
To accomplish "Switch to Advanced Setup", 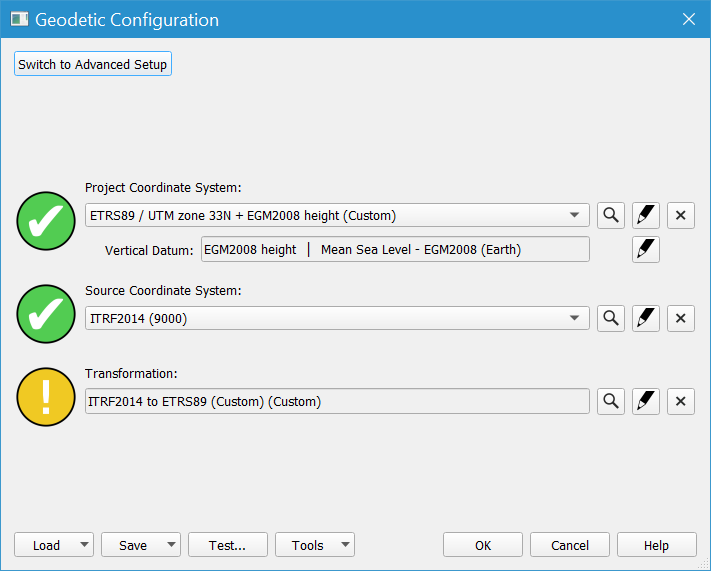I will pos(94,64).
